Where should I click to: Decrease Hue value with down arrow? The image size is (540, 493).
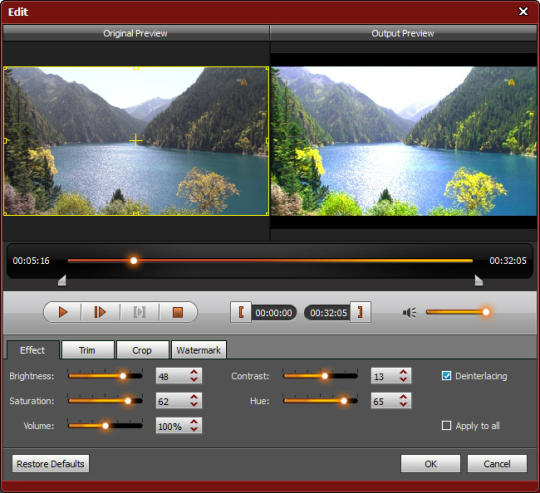coord(403,404)
